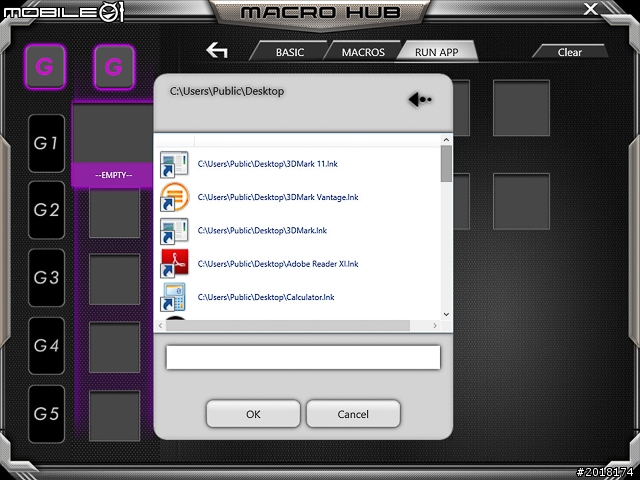Click the horizontal scroll right arrow

[435, 325]
